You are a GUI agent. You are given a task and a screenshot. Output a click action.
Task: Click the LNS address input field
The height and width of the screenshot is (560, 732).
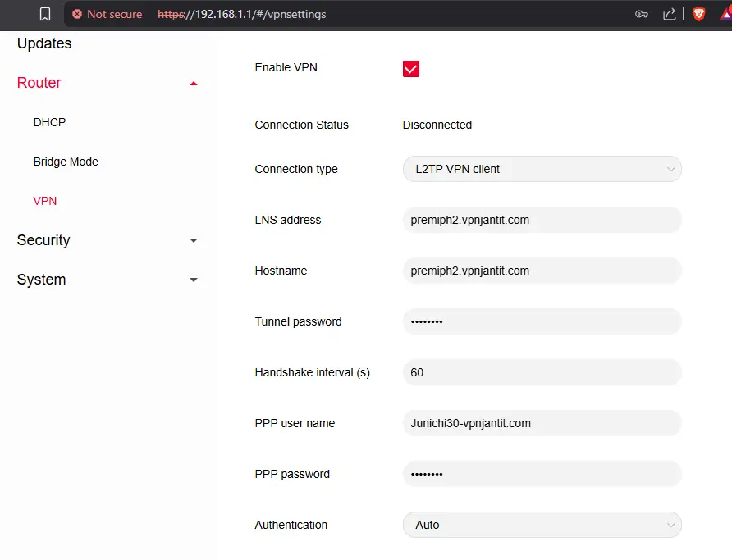click(x=542, y=220)
